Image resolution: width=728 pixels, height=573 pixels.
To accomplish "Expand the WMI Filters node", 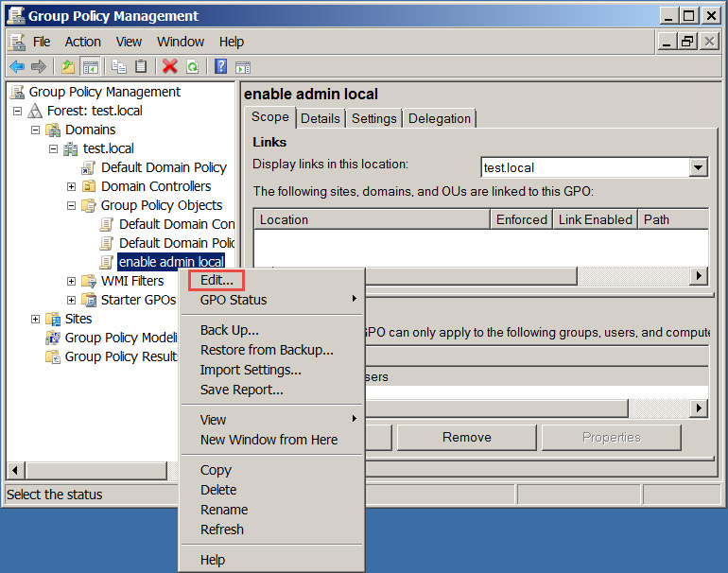I will coord(71,282).
